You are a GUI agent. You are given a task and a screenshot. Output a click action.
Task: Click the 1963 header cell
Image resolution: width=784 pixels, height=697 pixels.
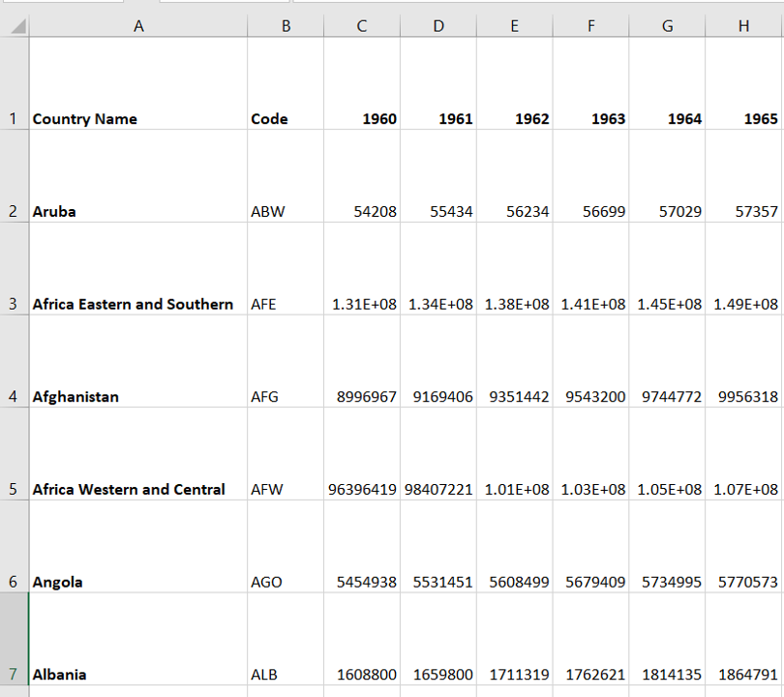click(591, 83)
